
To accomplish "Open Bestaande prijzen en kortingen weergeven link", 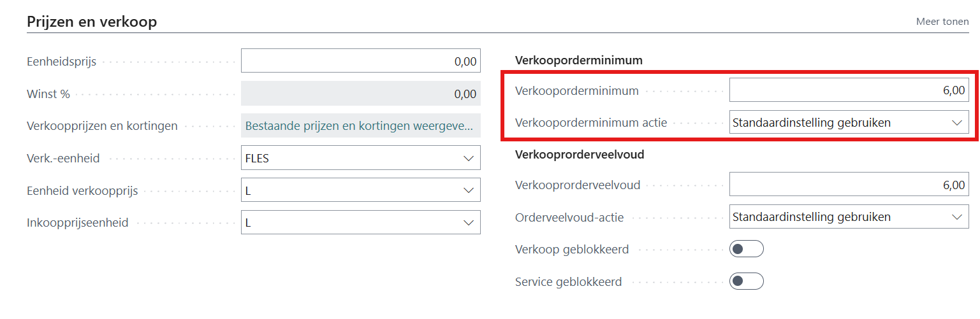I will [360, 126].
